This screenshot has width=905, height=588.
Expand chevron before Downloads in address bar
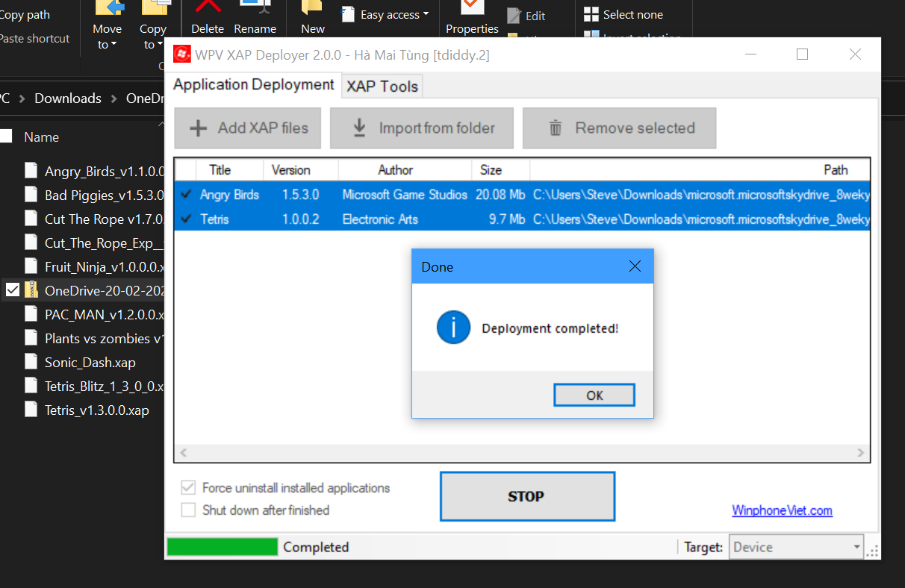click(x=22, y=98)
